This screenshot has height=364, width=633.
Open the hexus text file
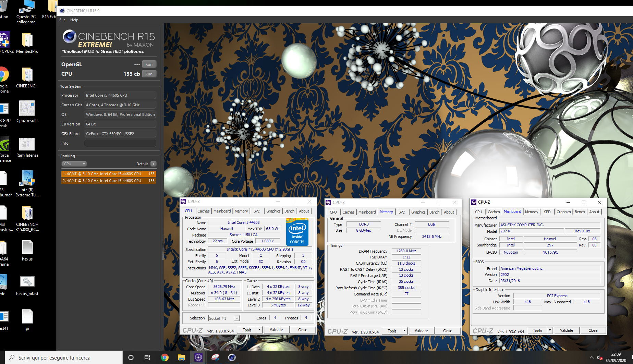27,250
